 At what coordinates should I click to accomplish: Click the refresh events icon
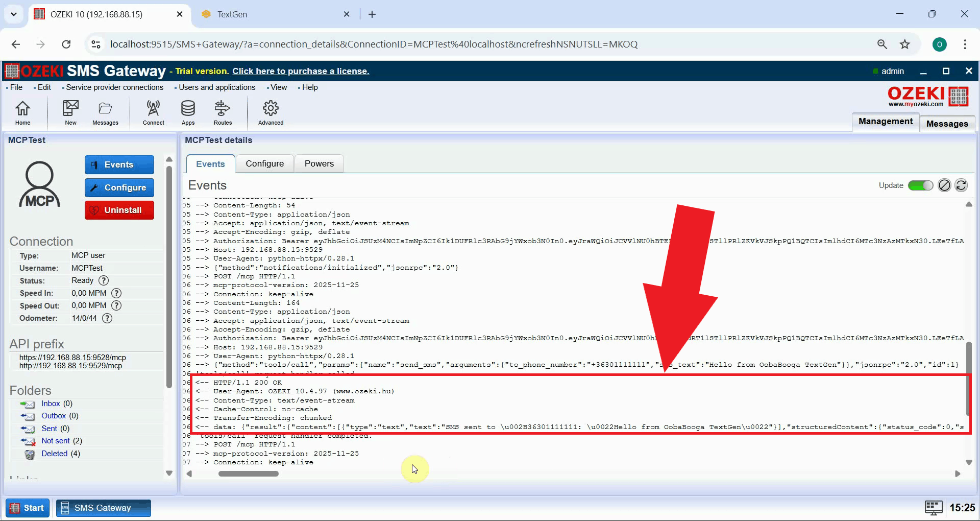coord(961,185)
